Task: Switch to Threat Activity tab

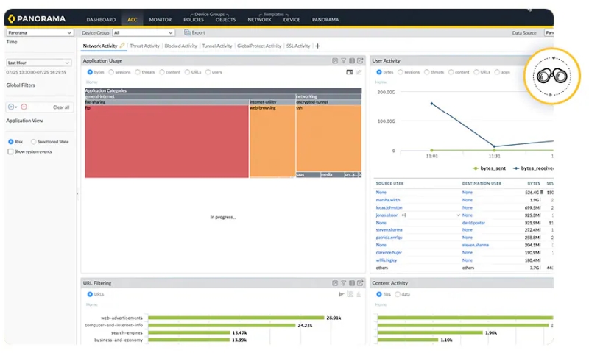Action: coord(144,46)
